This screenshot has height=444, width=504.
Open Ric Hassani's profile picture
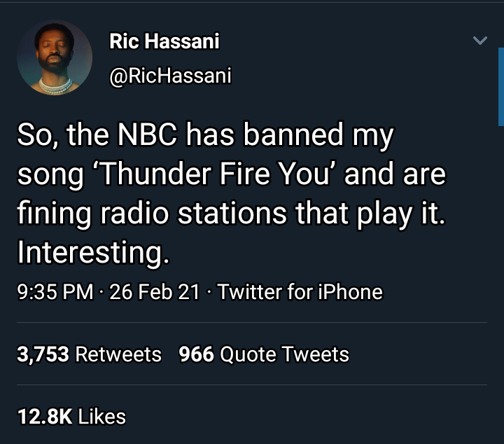pyautogui.click(x=55, y=58)
